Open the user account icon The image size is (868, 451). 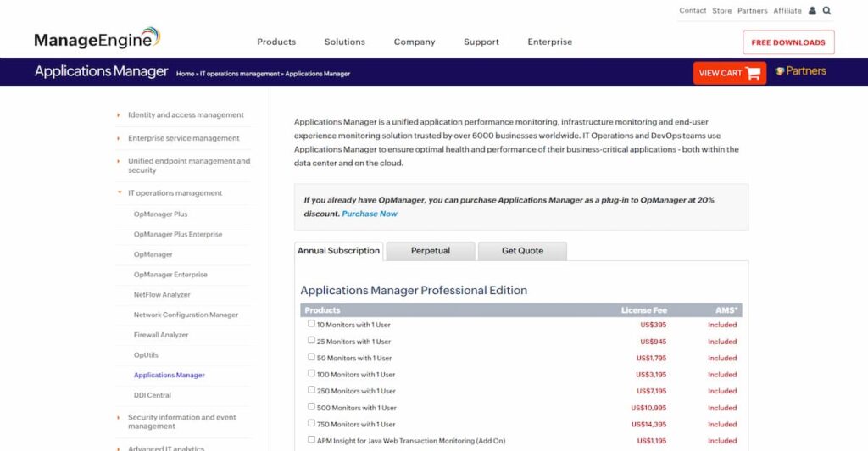tap(813, 11)
